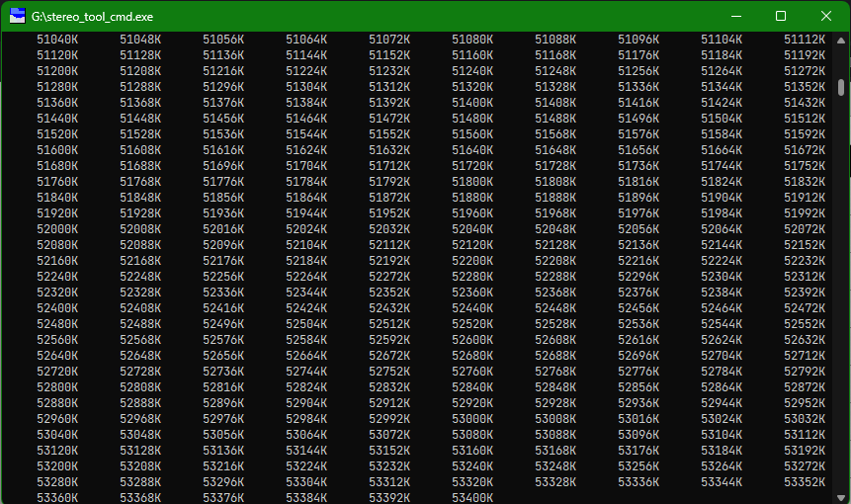Click the stereo_tool_cmd.exe title bar icon
Screen dimensions: 851x504
17,17
